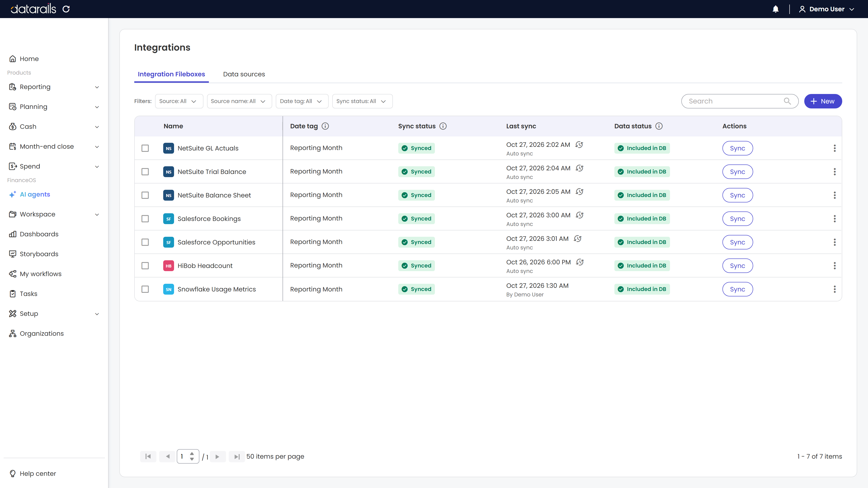The image size is (868, 488).
Task: Click the Date tag info icon
Action: [325, 126]
